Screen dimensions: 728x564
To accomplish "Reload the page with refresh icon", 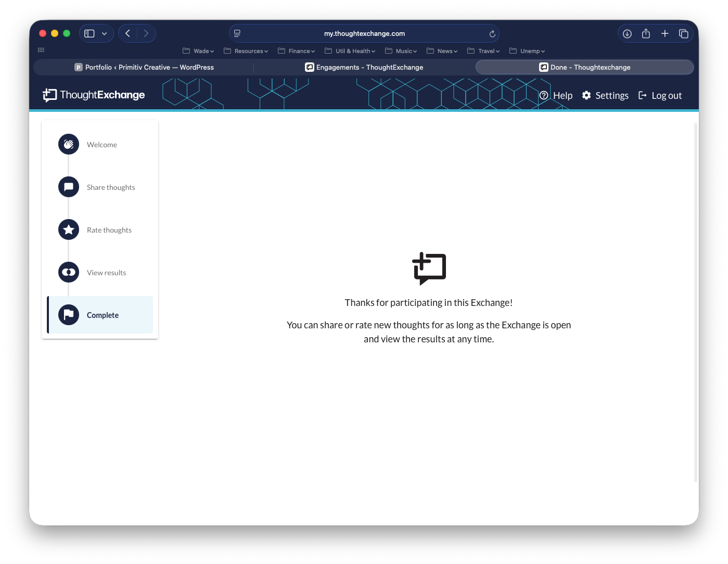I will click(x=492, y=34).
